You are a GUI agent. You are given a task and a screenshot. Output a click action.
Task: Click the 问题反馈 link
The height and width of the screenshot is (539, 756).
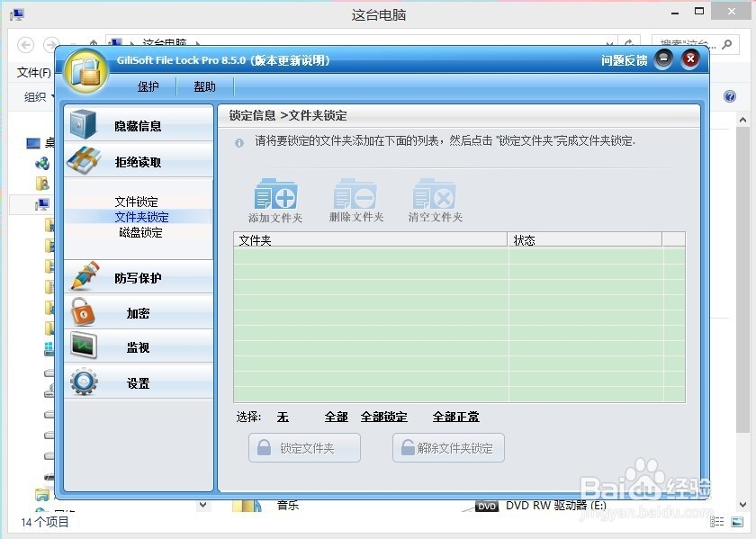click(625, 60)
